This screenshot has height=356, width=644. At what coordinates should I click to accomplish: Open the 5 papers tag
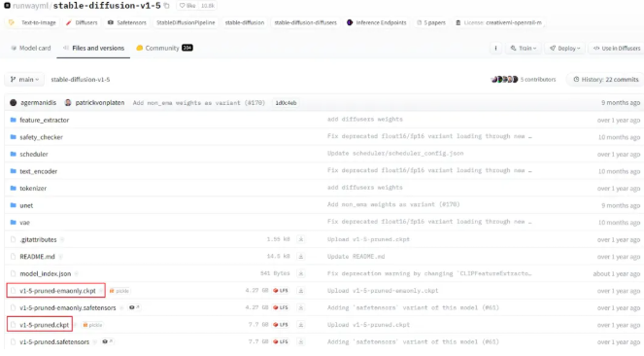click(x=431, y=22)
